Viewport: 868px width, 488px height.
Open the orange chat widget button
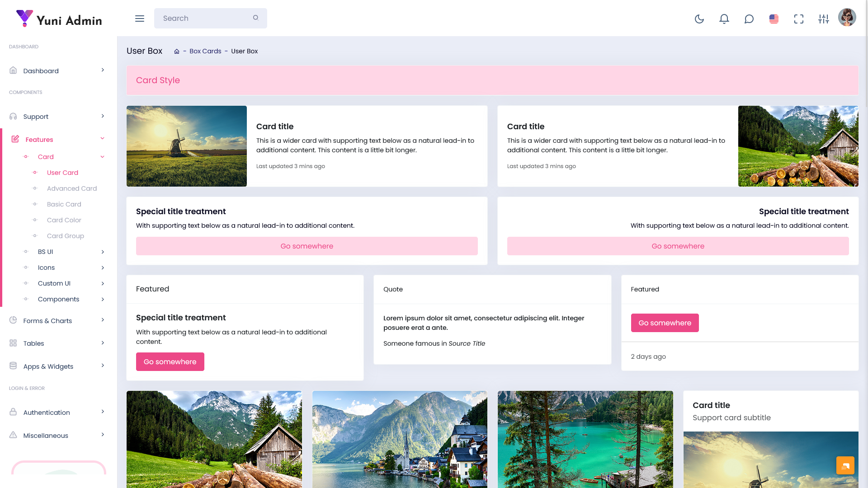pyautogui.click(x=845, y=465)
